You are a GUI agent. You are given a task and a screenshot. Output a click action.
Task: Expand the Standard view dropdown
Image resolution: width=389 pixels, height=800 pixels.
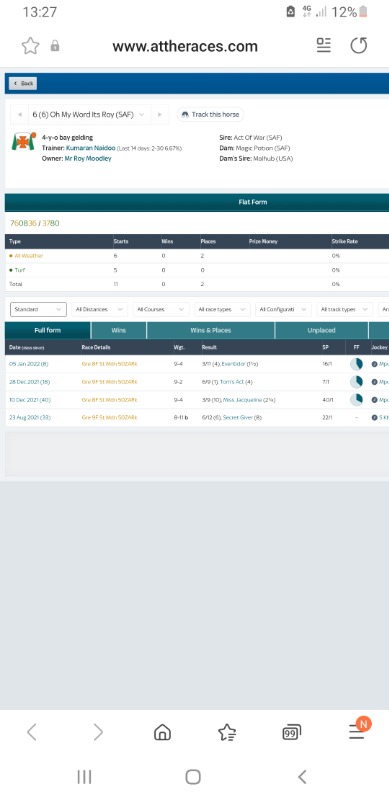[x=38, y=309]
